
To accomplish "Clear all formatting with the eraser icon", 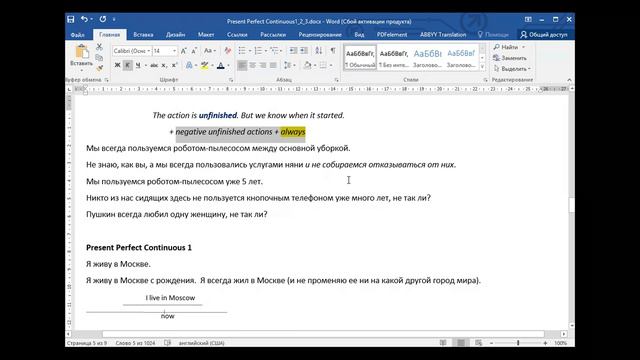I will tap(227, 51).
